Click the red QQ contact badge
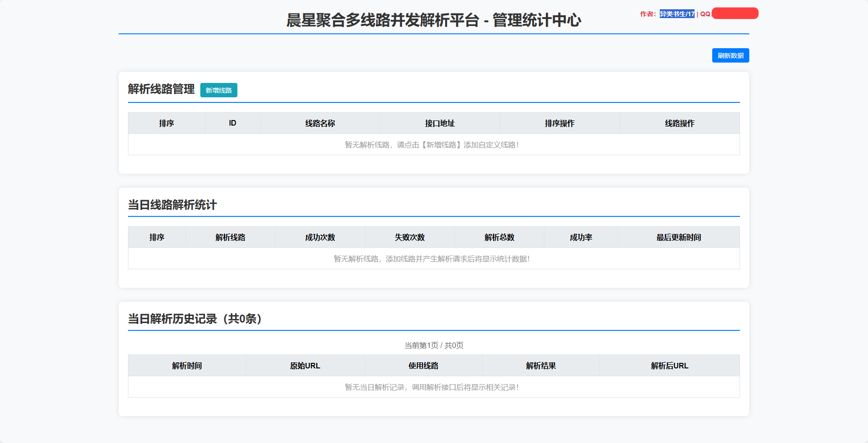The image size is (868, 443). [x=734, y=13]
